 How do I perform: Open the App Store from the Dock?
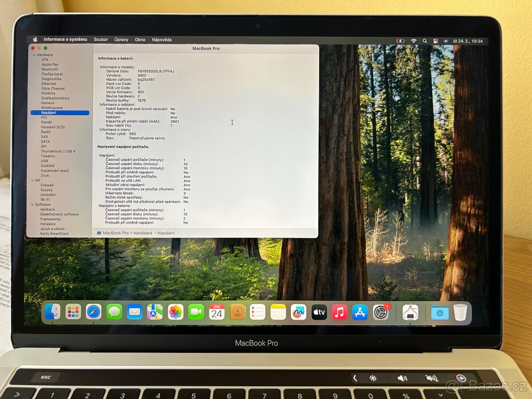coord(360,313)
